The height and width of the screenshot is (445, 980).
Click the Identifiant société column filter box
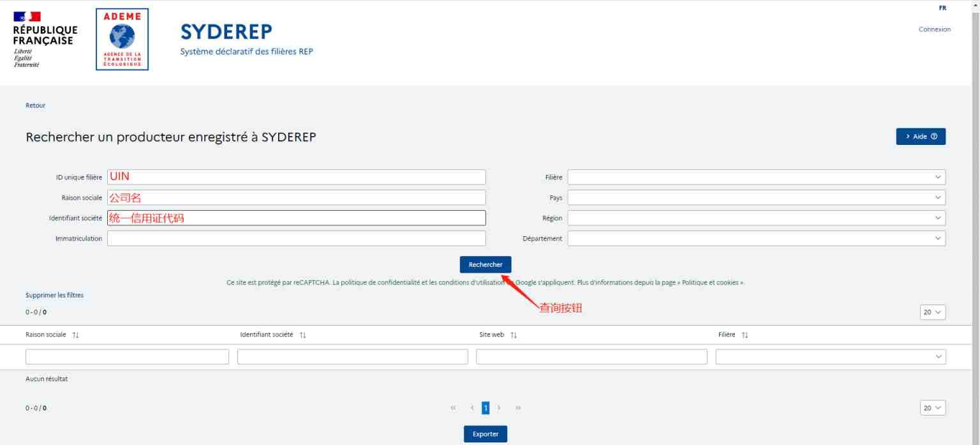(x=352, y=357)
